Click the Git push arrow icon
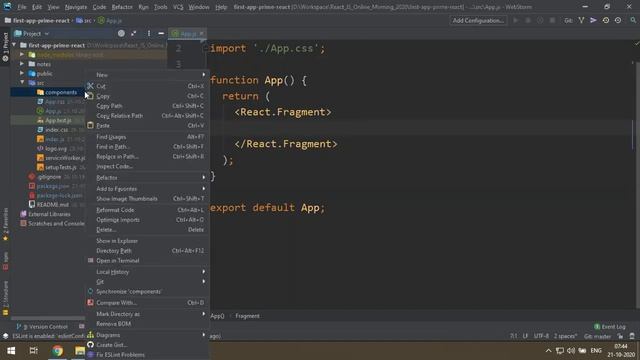Viewport: 640px width, 360px height. pos(593,20)
